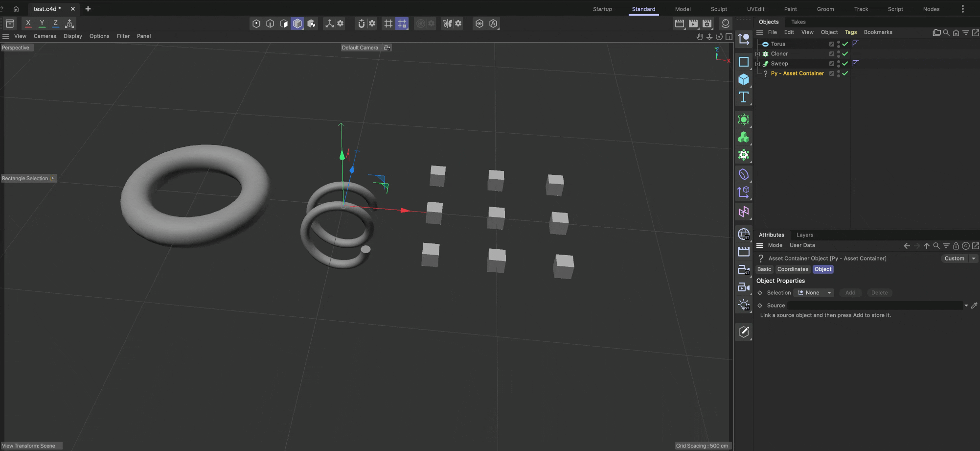Select the Light object tool icon

click(744, 305)
